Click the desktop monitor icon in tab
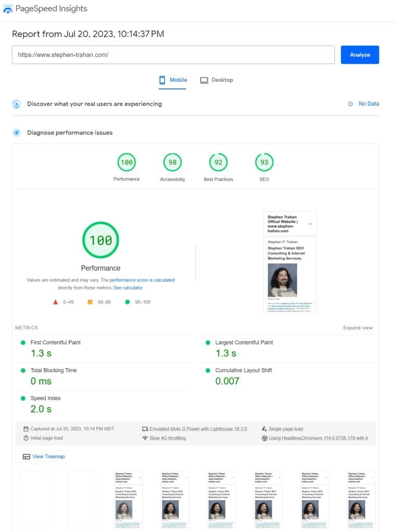Screen dimensions: 396x532 point(204,80)
